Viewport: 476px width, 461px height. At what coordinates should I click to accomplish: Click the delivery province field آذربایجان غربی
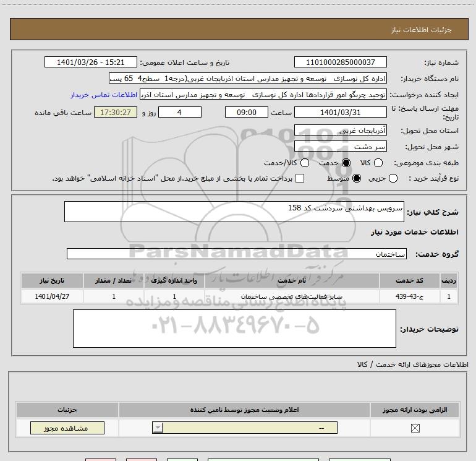340,131
